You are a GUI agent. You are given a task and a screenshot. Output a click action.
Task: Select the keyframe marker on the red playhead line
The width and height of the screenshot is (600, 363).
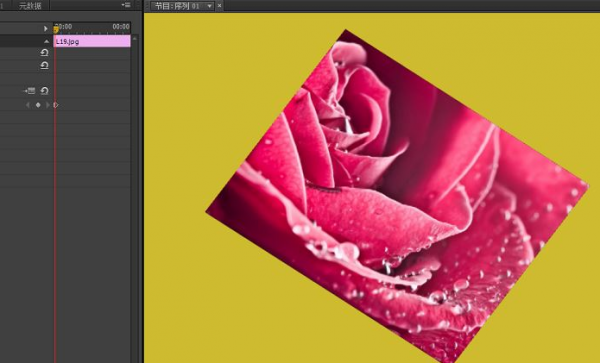pos(56,105)
